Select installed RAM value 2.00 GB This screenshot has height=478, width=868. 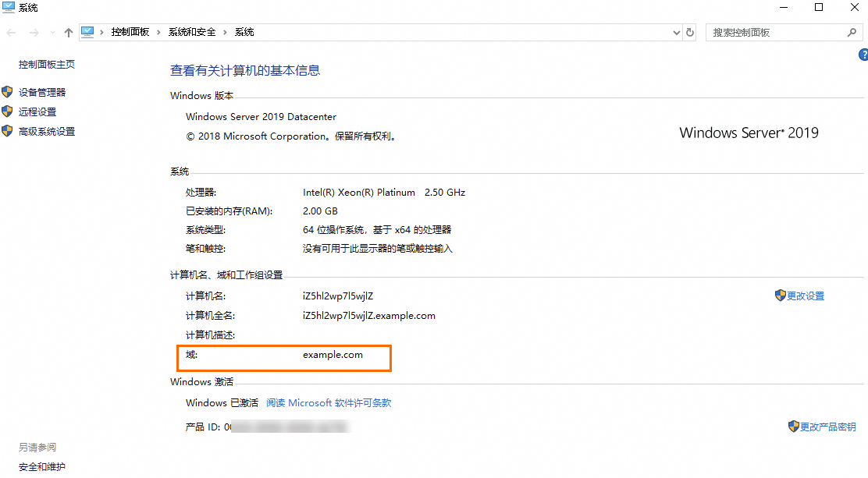(320, 211)
